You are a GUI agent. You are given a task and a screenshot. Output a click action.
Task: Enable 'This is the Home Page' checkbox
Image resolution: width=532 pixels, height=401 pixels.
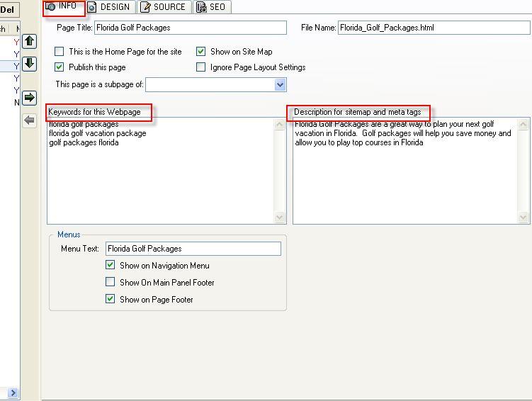[60, 52]
